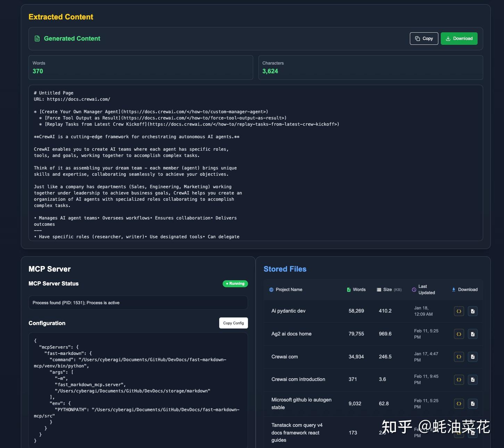
Task: Click the MCP server process status field
Action: [138, 302]
